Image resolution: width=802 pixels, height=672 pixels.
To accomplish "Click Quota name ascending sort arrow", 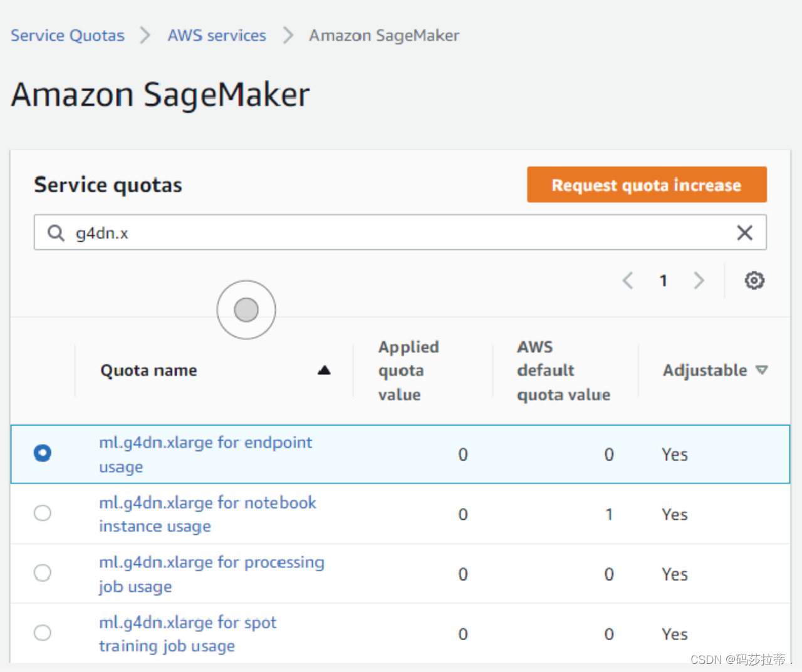I will coord(324,370).
